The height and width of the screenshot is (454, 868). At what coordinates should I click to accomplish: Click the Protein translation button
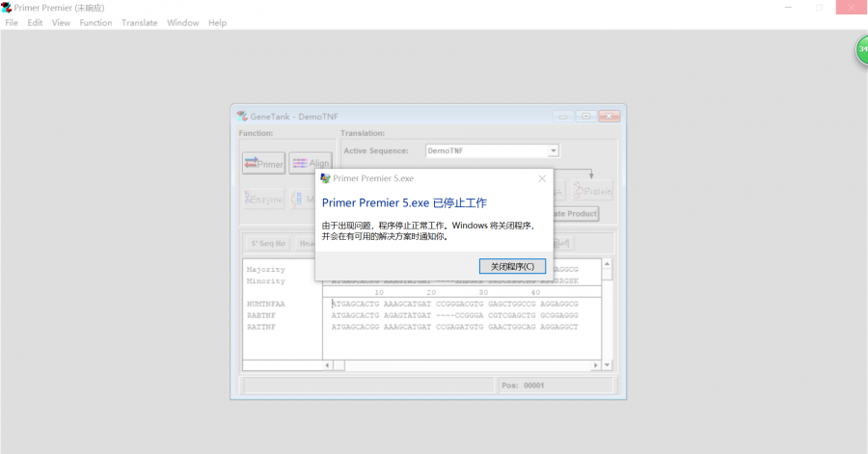click(x=592, y=191)
